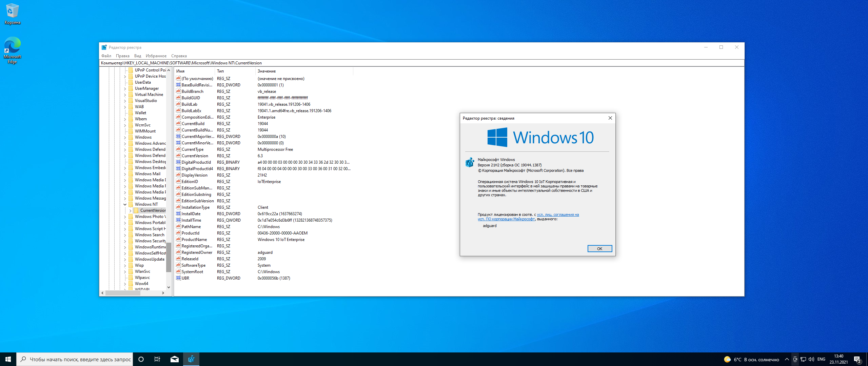Open the Recycle Bin desktop icon
This screenshot has height=366, width=868.
pos(12,14)
